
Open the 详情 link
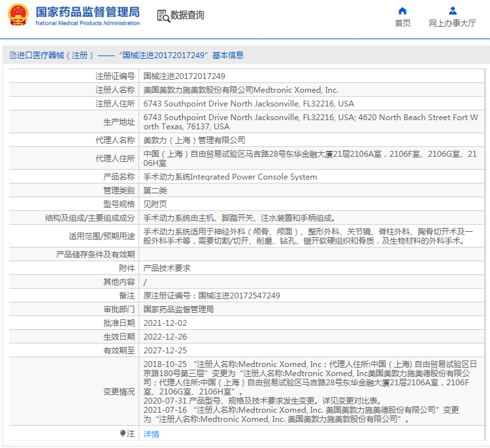click(x=151, y=434)
